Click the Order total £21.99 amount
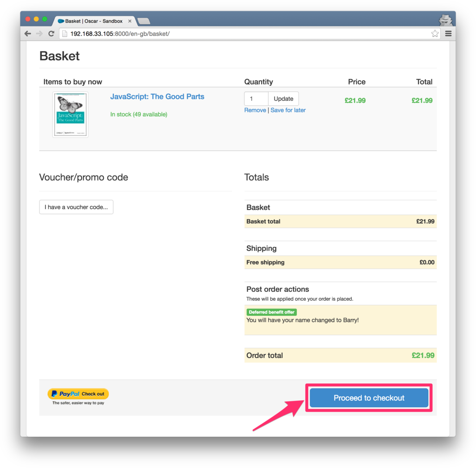Image resolution: width=476 pixels, height=468 pixels. (x=423, y=356)
